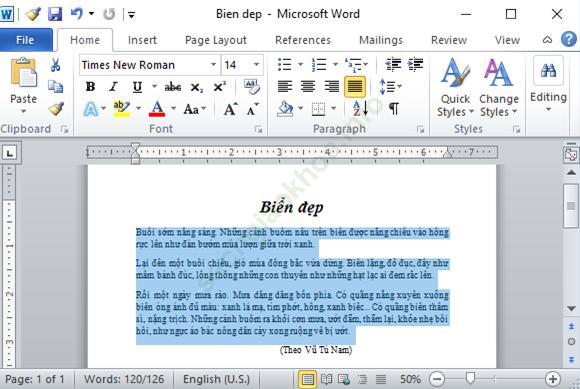Image resolution: width=580 pixels, height=389 pixels.
Task: Click the Sort A-Z icon
Action: (360, 109)
